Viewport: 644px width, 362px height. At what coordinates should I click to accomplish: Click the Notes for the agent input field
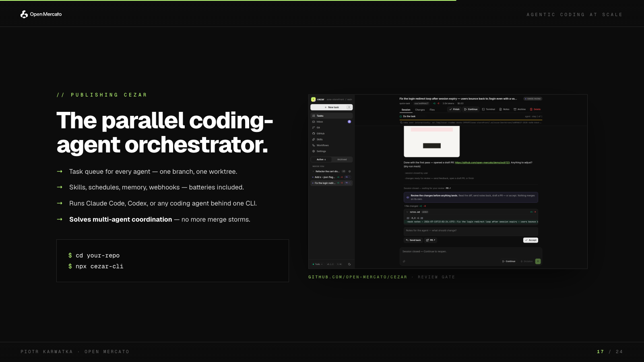pyautogui.click(x=471, y=231)
